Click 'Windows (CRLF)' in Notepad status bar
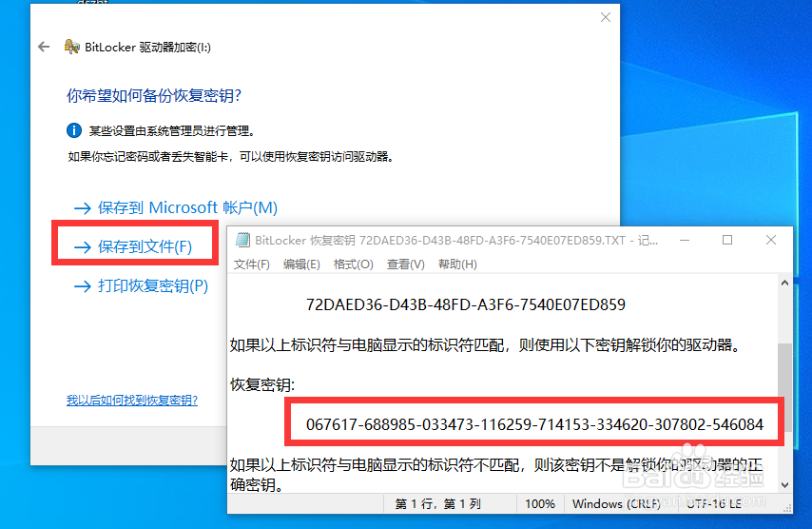The width and height of the screenshot is (812, 529). (x=616, y=503)
